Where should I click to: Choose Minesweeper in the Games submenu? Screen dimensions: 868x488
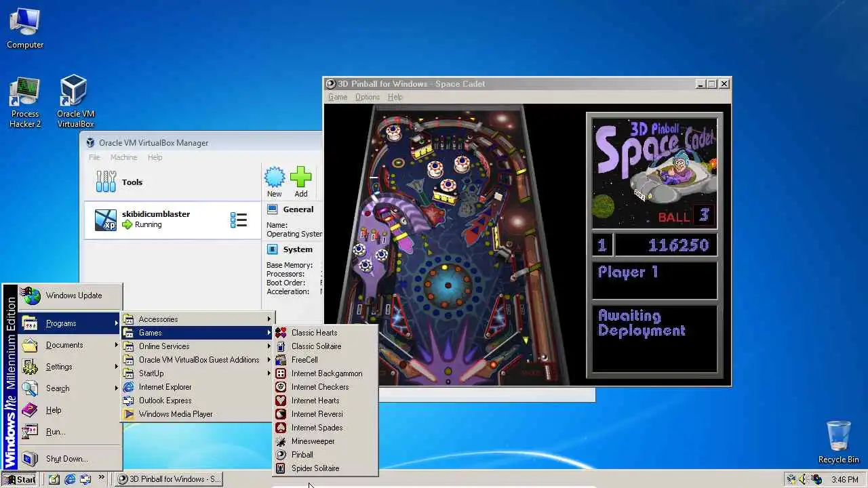coord(325,441)
